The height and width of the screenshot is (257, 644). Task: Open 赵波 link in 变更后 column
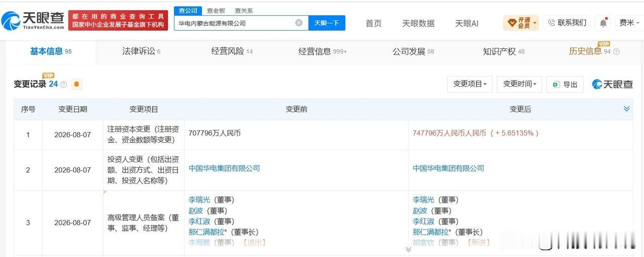[420, 211]
